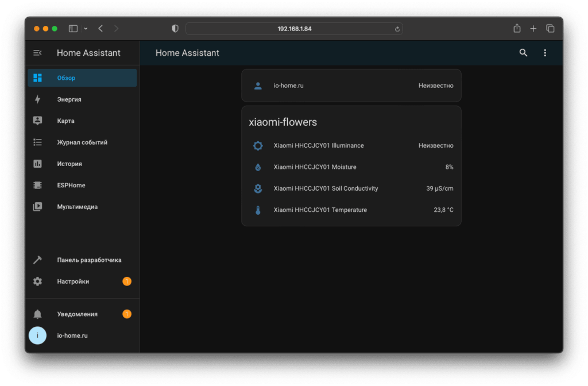Screen dimensions: 588x386
Task: Click the Неизвестно value of Illuminance
Action: click(x=436, y=145)
